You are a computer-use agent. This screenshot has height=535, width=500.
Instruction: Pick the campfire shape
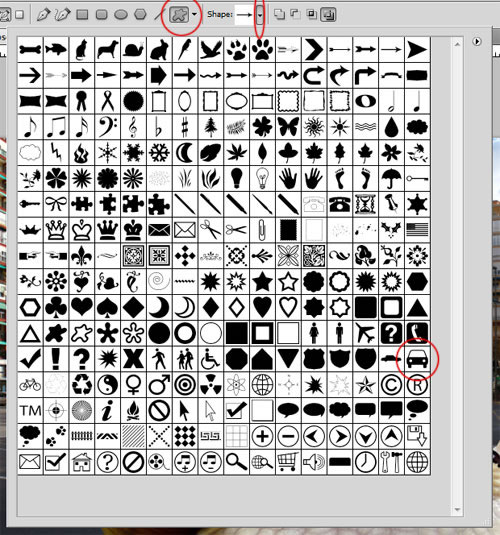133,411
